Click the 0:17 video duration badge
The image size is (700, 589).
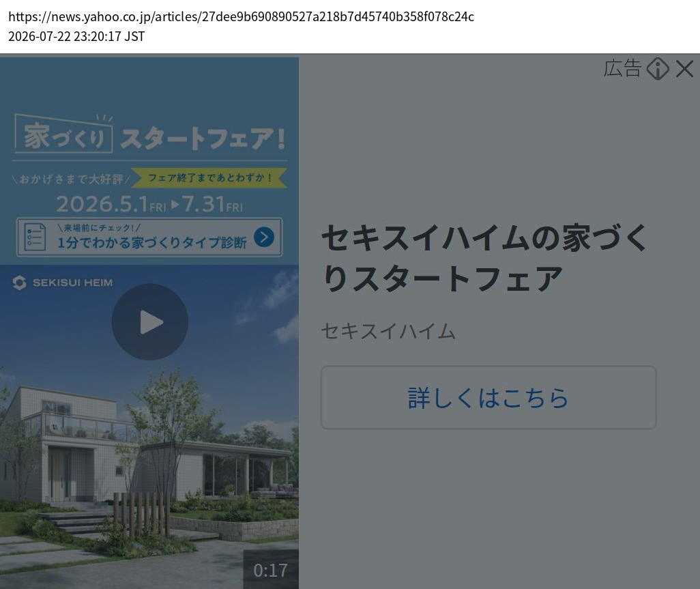pos(271,570)
